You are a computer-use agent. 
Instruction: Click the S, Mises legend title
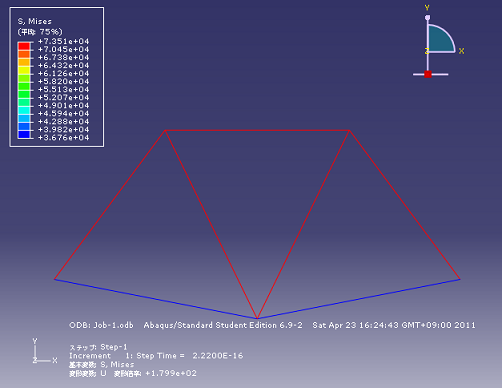35,21
